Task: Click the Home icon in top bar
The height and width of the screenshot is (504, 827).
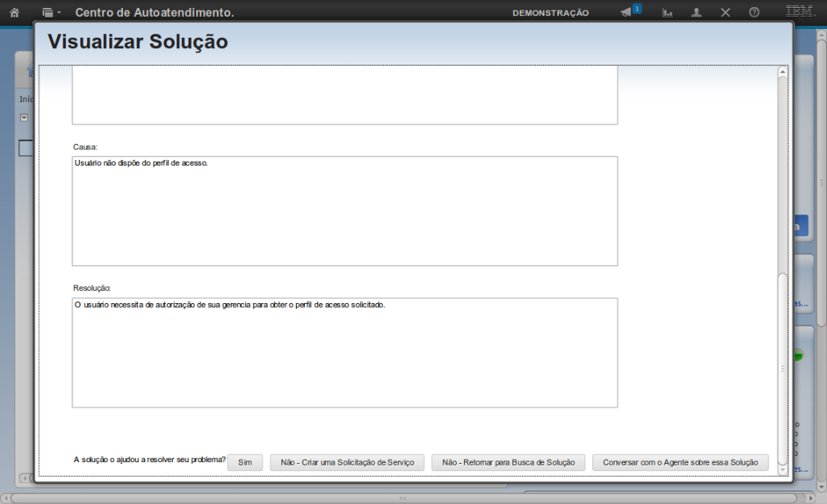Action: pos(14,13)
